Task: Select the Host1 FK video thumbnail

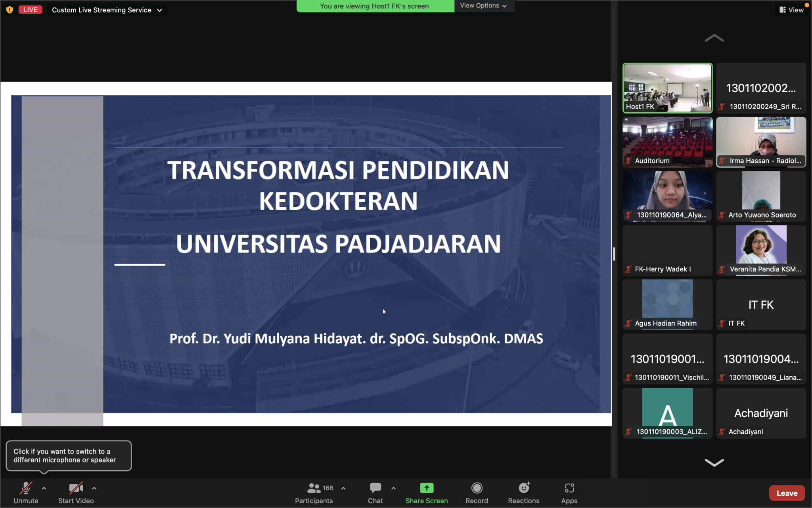Action: coord(667,88)
